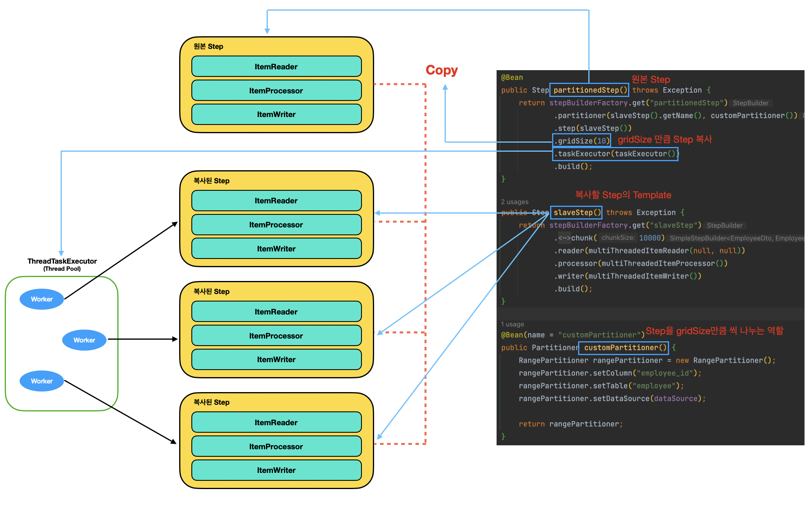Click the highlighted slaveStep() method name
This screenshot has height=506, width=812.
pos(577,213)
